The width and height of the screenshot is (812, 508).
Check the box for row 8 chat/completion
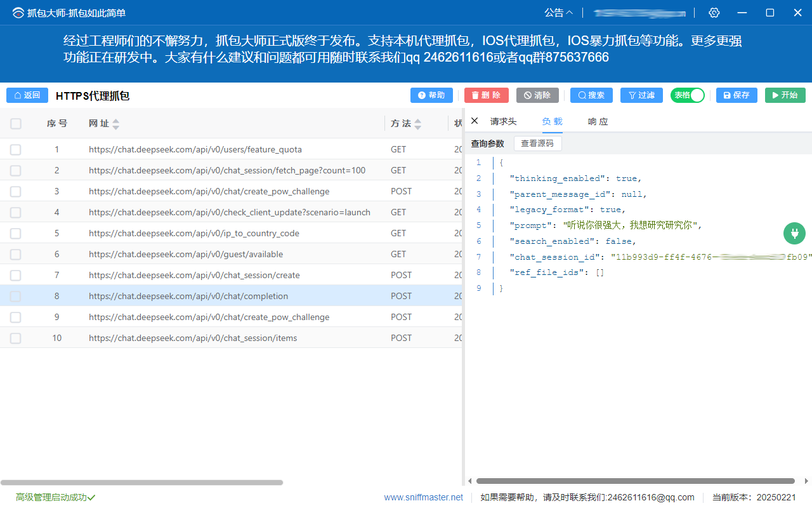click(16, 297)
